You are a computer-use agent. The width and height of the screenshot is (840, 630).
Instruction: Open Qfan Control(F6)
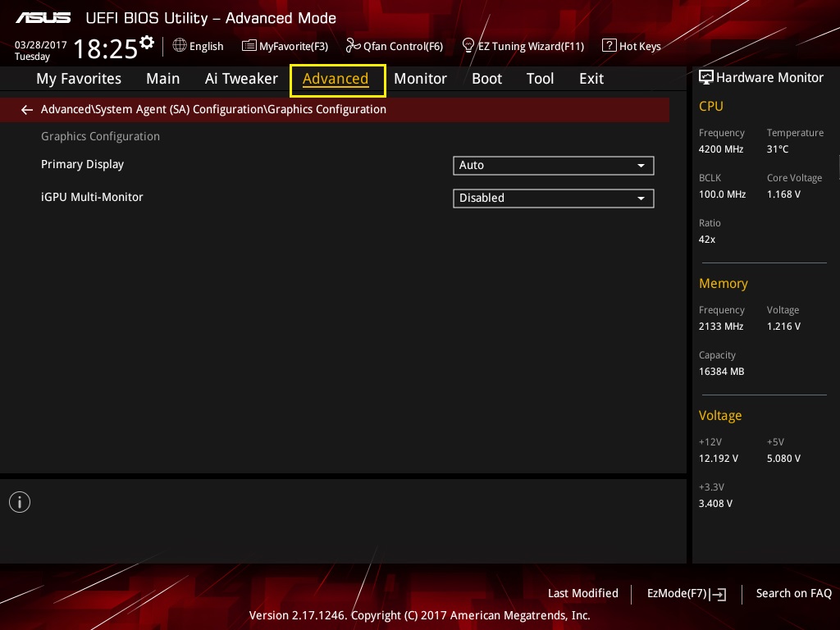pyautogui.click(x=395, y=46)
